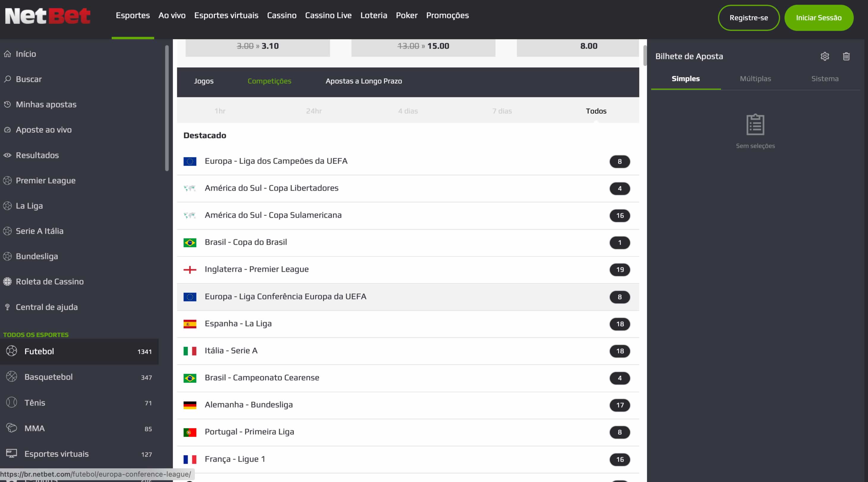Image resolution: width=868 pixels, height=482 pixels.
Task: Open América do Sul - Copa Libertadores
Action: coord(408,188)
